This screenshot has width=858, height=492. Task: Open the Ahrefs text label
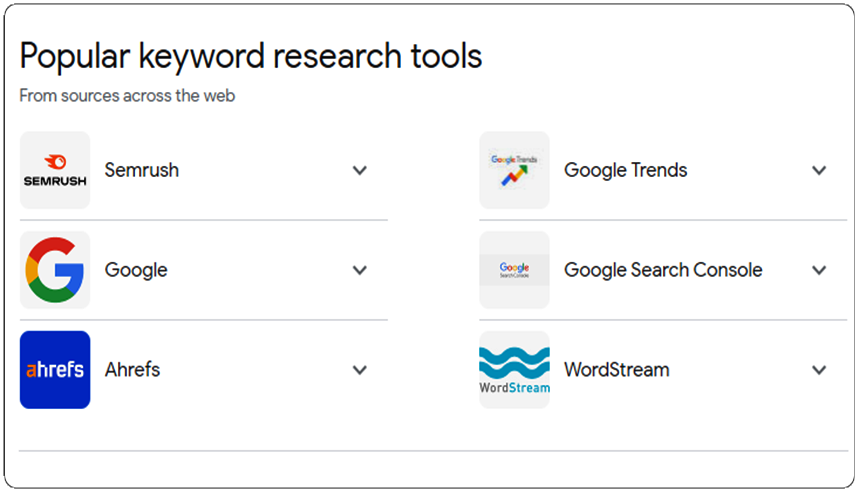132,370
